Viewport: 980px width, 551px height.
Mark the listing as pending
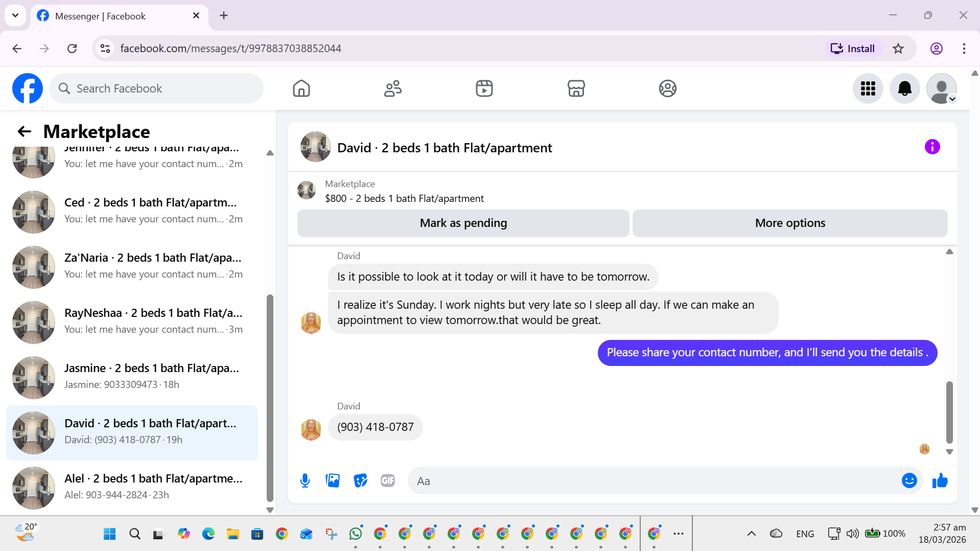pos(463,223)
